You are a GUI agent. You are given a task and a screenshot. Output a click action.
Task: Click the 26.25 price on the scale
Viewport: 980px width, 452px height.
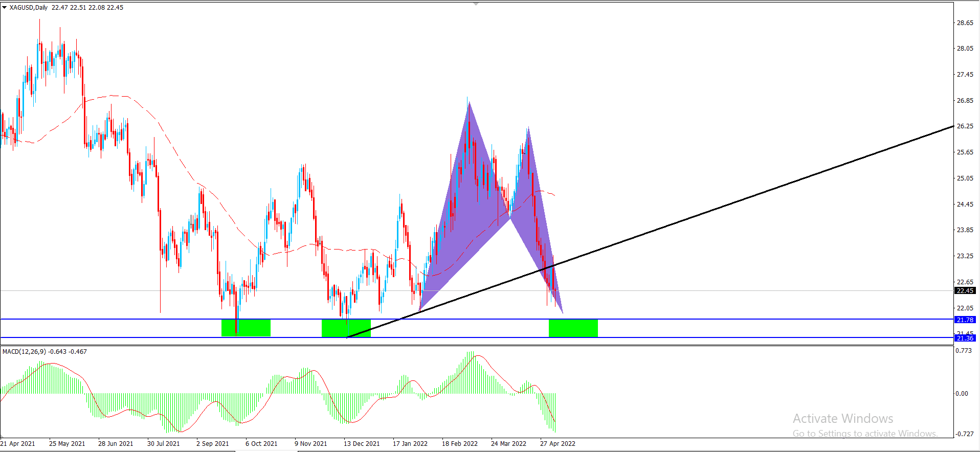point(965,126)
